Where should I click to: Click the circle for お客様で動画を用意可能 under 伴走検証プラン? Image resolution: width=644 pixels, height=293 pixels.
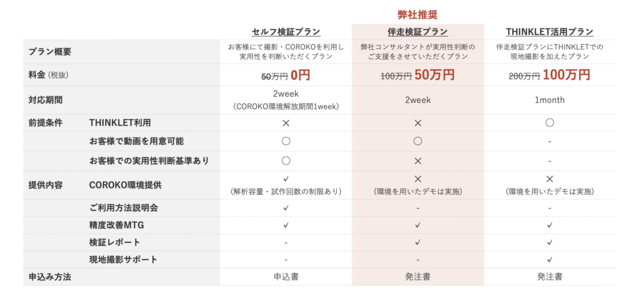pos(418,141)
